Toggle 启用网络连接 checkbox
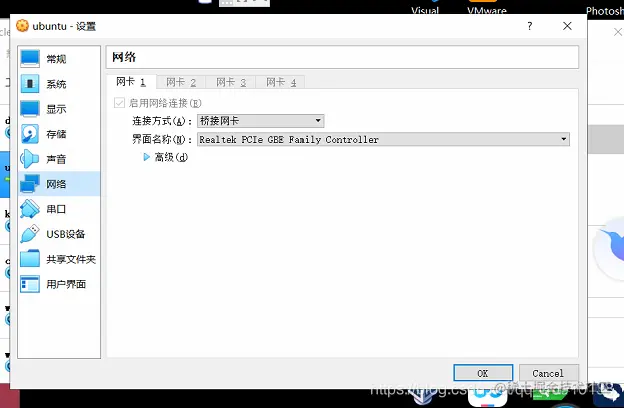 tap(119, 103)
